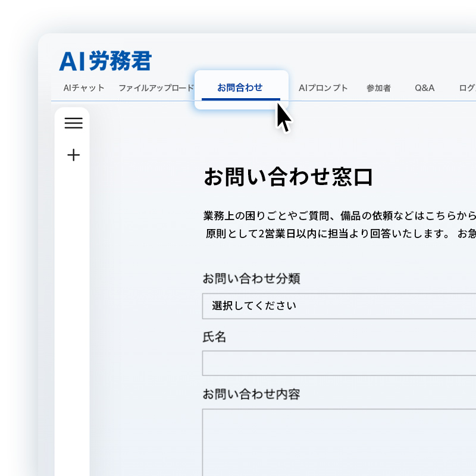Click the お問い合わせ内容 field label
This screenshot has height=476, width=476.
[x=251, y=394]
